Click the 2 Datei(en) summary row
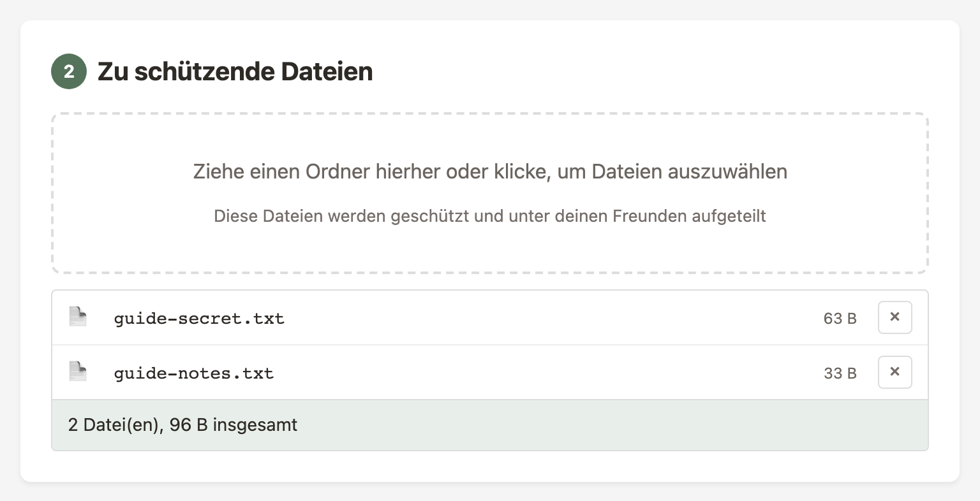The image size is (980, 501). tap(182, 425)
